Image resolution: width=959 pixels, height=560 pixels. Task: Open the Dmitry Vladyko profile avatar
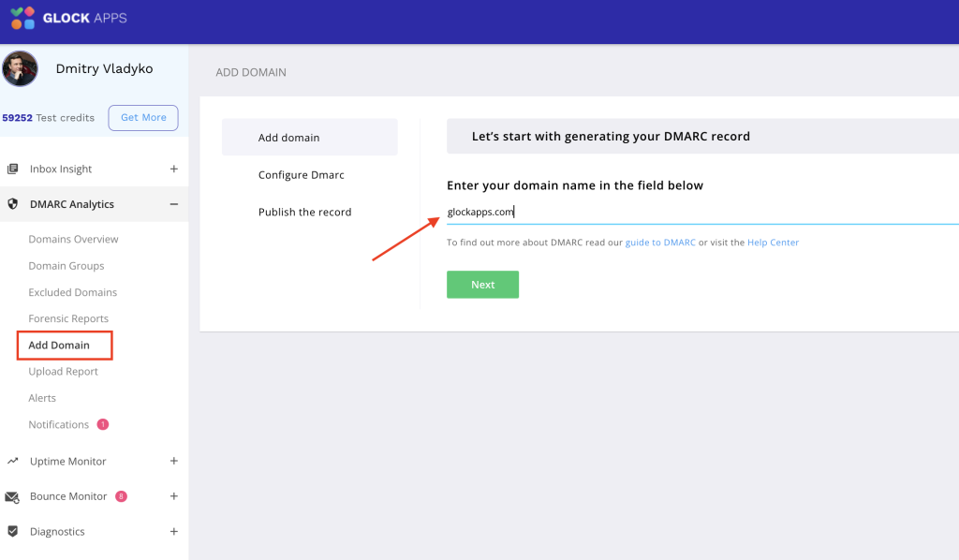pyautogui.click(x=20, y=68)
